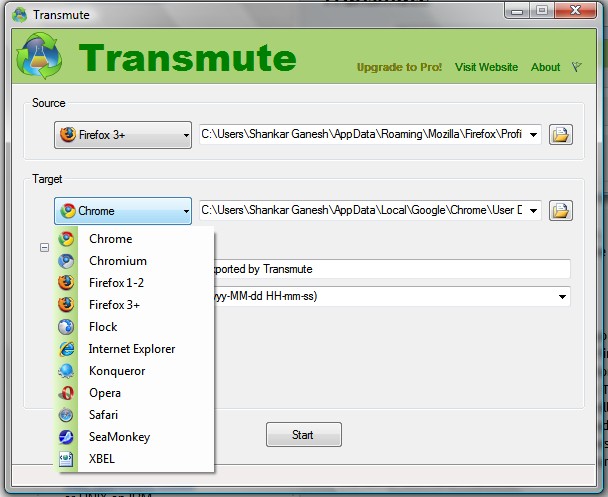Expand the Target path dropdown arrow

pyautogui.click(x=534, y=211)
